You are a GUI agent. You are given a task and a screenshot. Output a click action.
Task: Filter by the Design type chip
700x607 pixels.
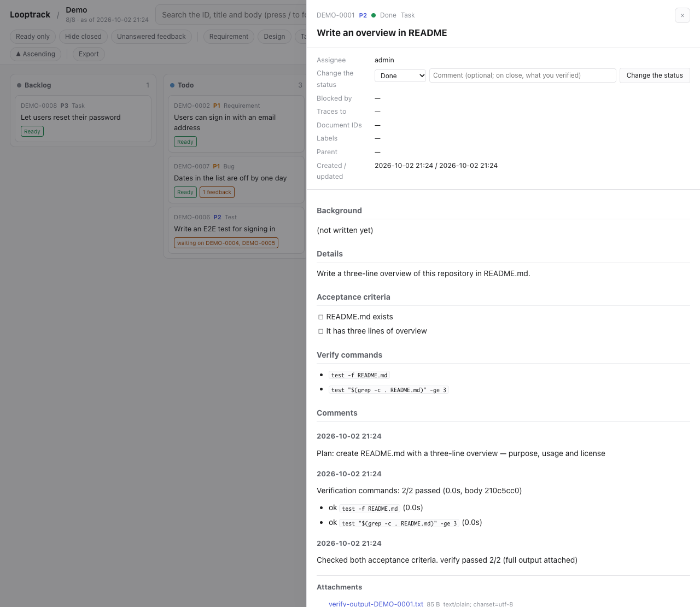point(275,37)
